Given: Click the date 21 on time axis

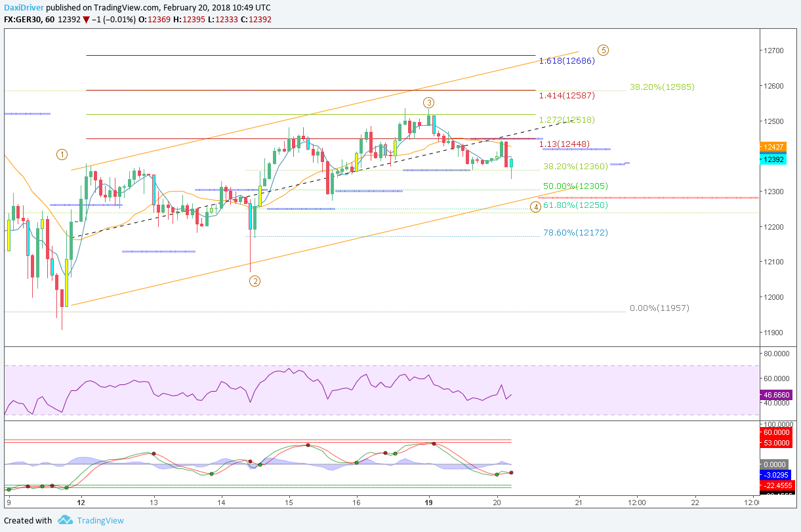Looking at the screenshot, I should (x=579, y=503).
